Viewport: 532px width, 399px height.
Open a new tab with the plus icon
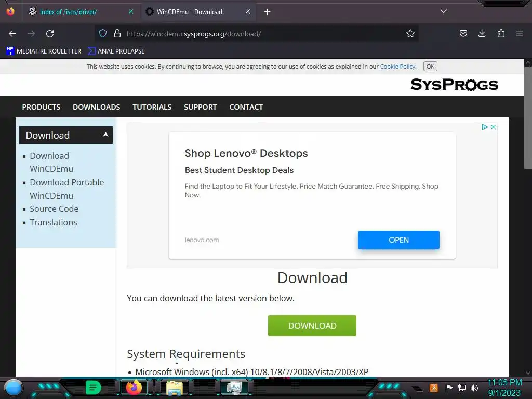coord(268,12)
